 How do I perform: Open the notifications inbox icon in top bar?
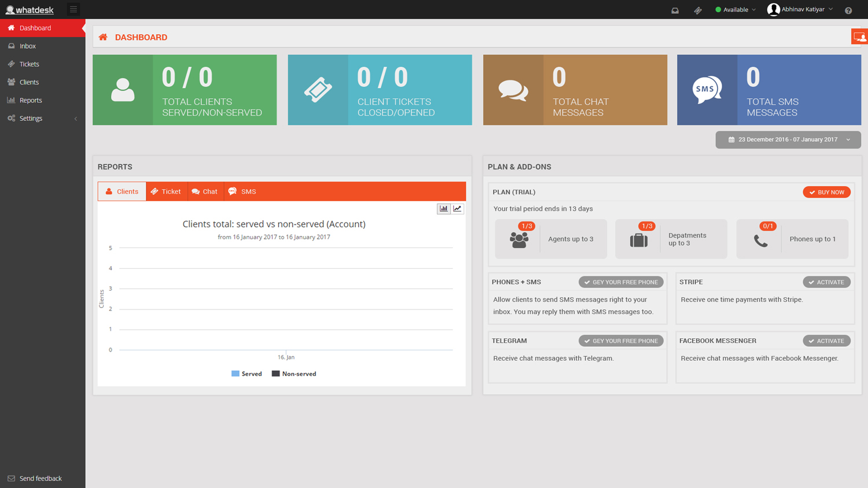coord(675,10)
